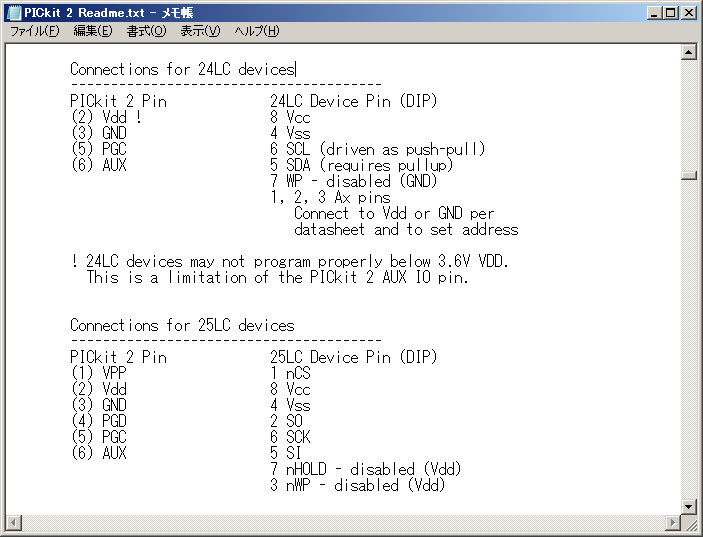Screen dimensions: 703x537
Task: Click 'datasheet and to set address' line
Action: [x=406, y=230]
